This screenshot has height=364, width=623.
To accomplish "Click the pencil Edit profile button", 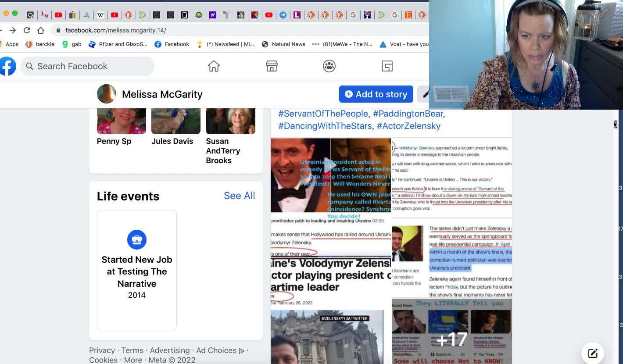I will tap(424, 94).
